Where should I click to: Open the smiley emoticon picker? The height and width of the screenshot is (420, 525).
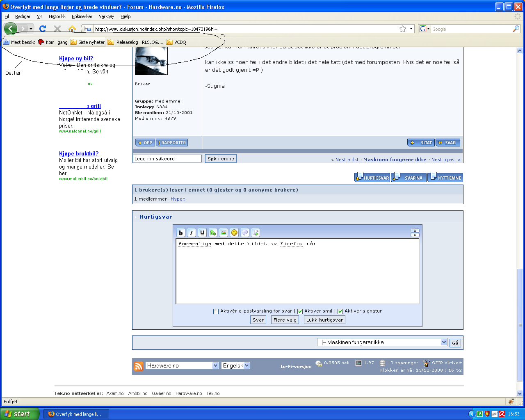tap(234, 233)
